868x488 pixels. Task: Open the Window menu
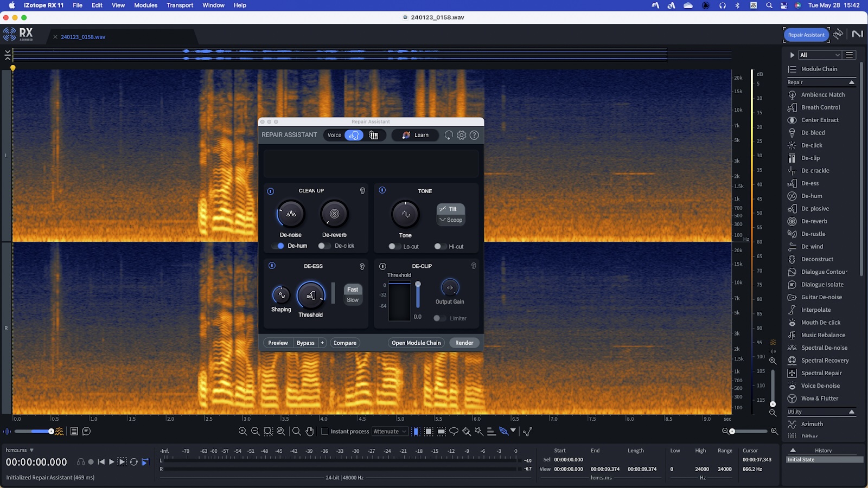[x=213, y=5]
